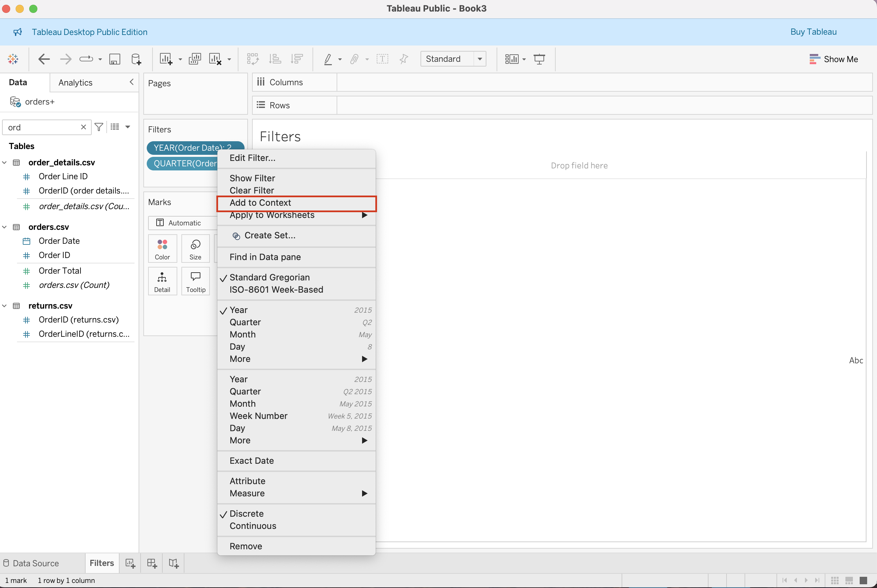877x588 pixels.
Task: Click the Detail marks card icon
Action: tap(162, 281)
